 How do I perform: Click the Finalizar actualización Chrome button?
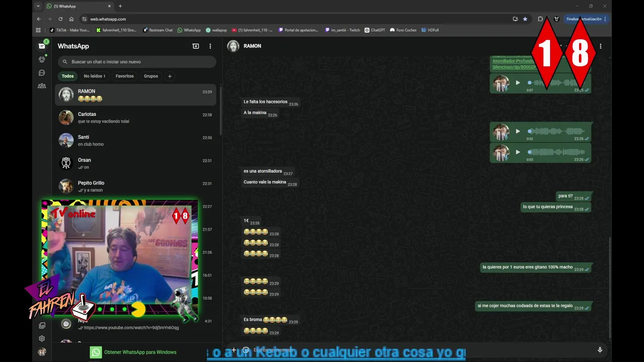[587, 19]
